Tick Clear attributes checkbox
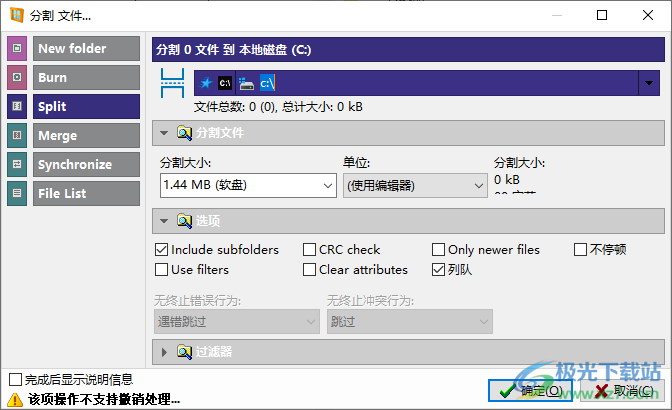The width and height of the screenshot is (672, 410). click(309, 269)
